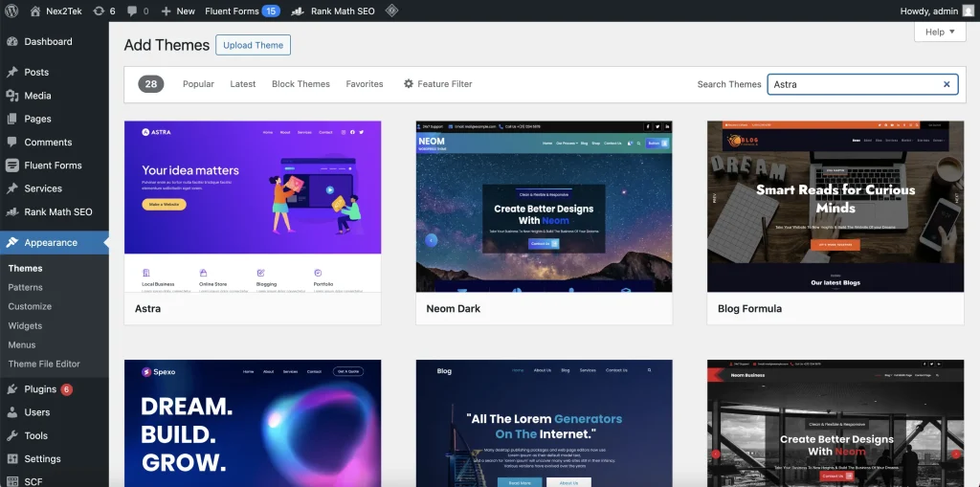The image size is (980, 487).
Task: Click the plus New icon
Action: click(166, 11)
